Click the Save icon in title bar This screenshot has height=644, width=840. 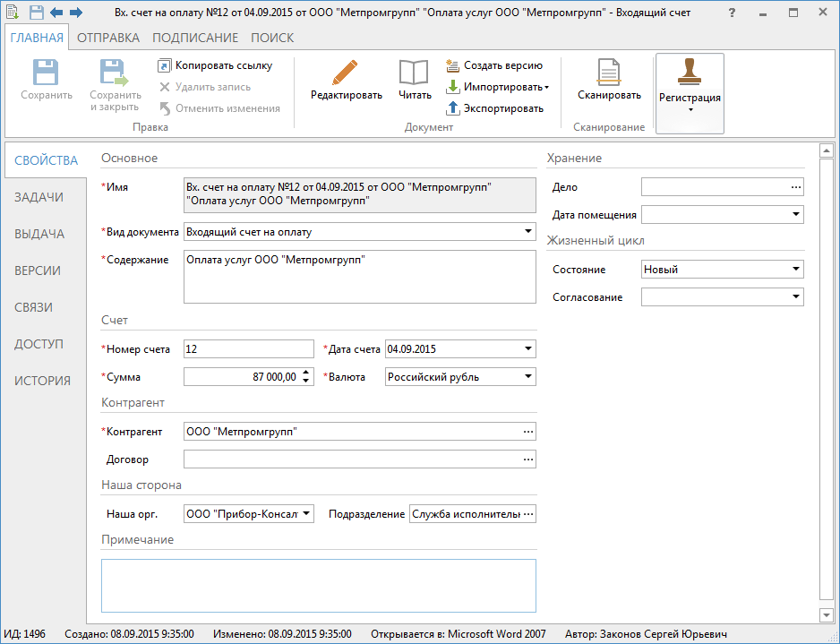click(x=36, y=13)
